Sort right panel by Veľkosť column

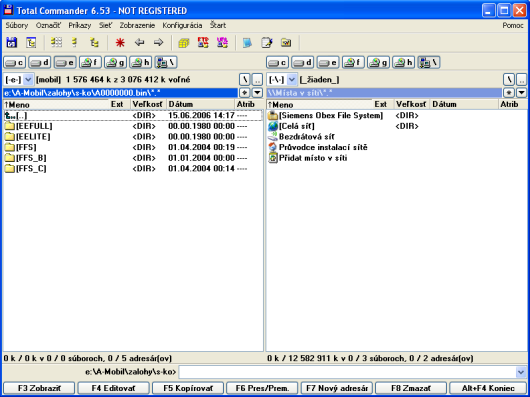click(x=411, y=104)
